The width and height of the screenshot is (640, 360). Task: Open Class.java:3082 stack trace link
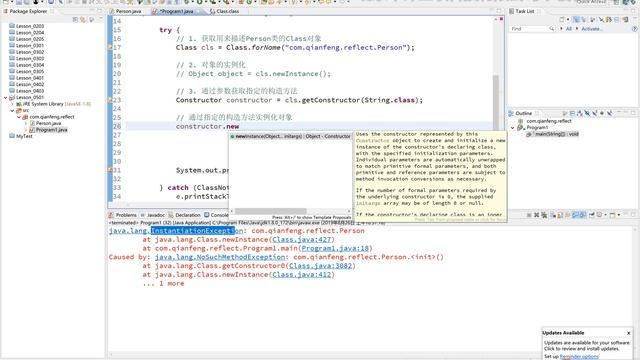[x=320, y=266]
